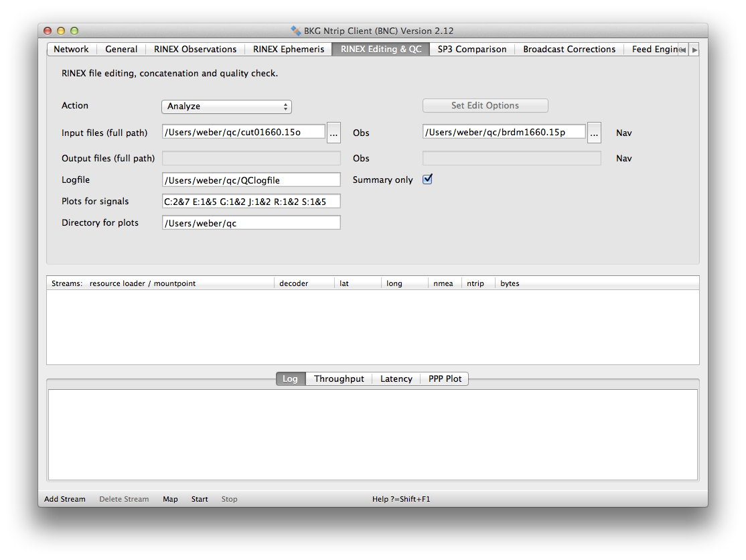Click the Directory for plots field
The image size is (746, 560).
[x=251, y=223]
